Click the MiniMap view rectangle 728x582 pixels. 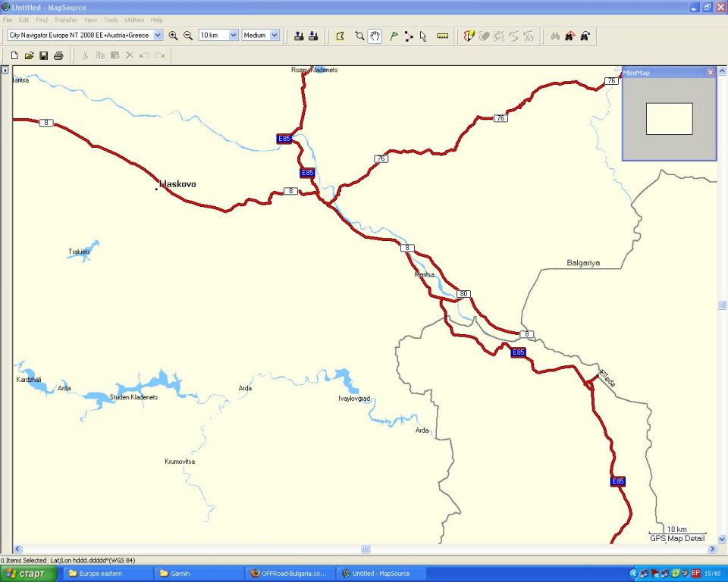(669, 119)
